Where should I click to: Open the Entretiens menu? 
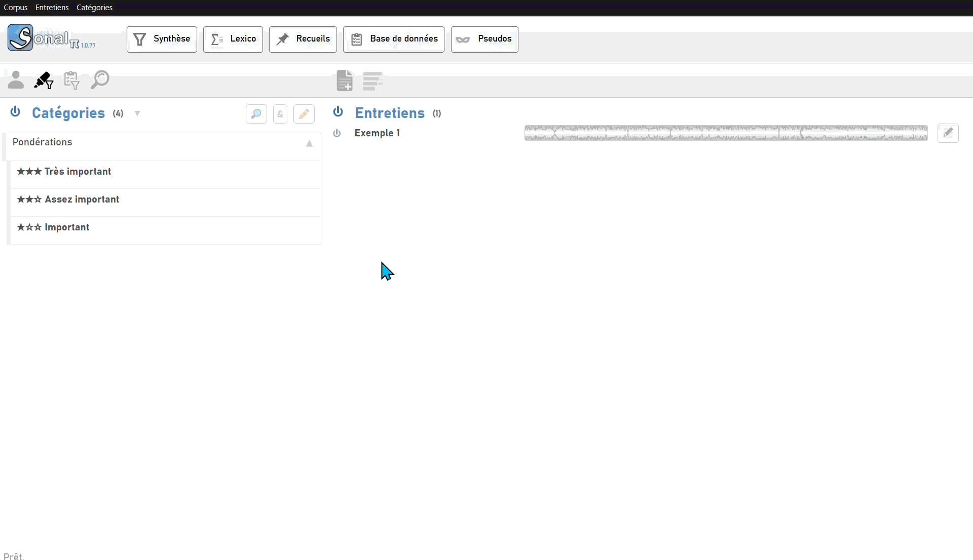(x=52, y=8)
